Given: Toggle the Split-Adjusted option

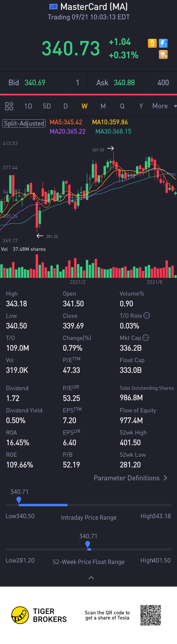Looking at the screenshot, I should [x=24, y=123].
